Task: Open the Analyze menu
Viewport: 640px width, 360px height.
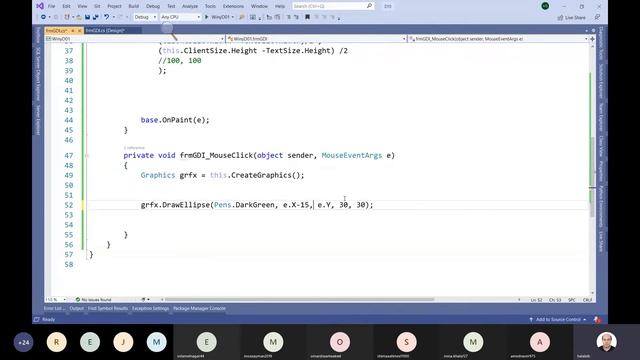Action: click(190, 7)
